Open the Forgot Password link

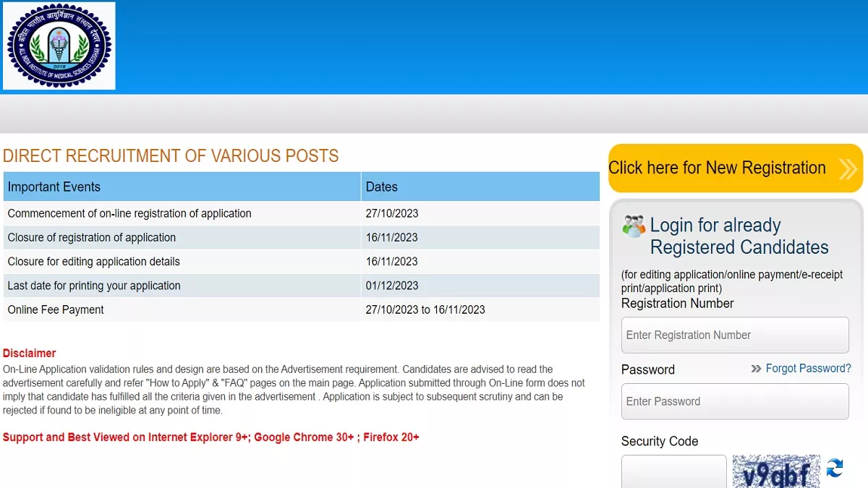[808, 369]
